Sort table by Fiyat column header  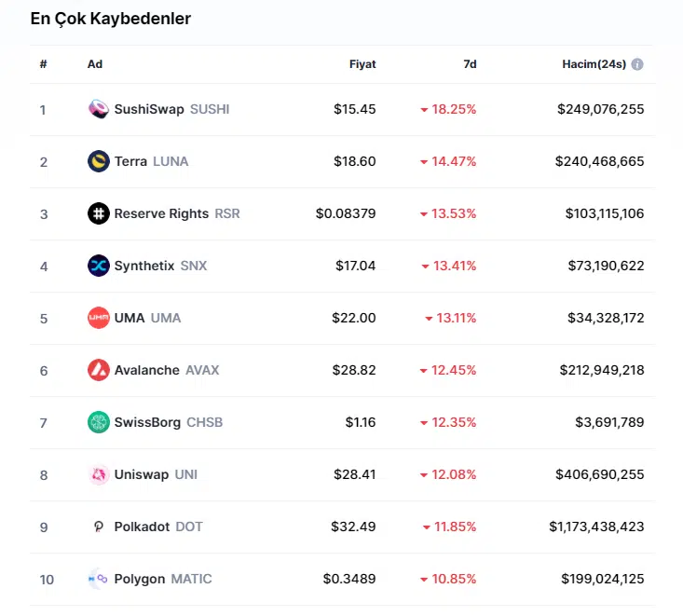click(362, 64)
